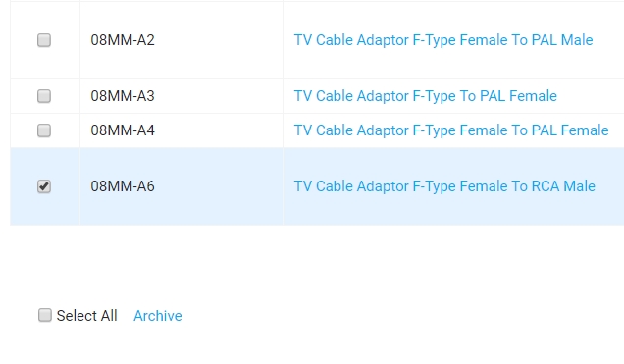Toggle the Select All checkbox

pos(44,315)
